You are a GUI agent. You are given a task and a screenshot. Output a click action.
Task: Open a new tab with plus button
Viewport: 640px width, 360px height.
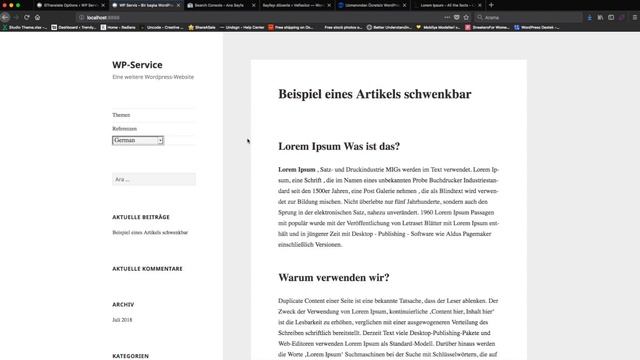[491, 5]
